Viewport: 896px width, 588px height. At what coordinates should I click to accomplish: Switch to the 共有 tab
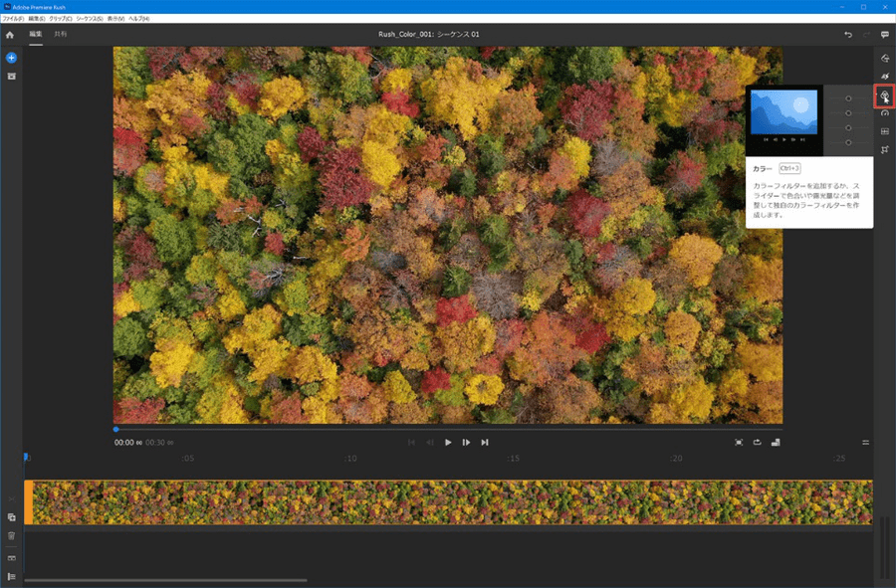[61, 35]
